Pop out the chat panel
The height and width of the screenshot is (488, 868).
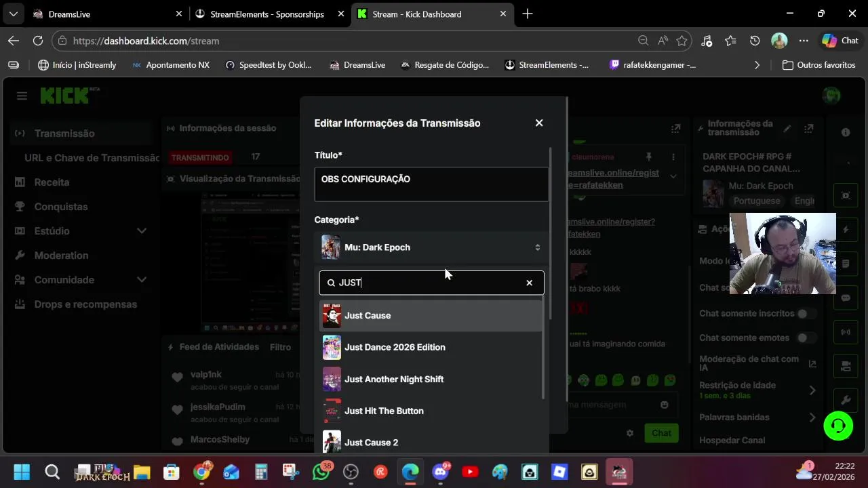(x=675, y=128)
